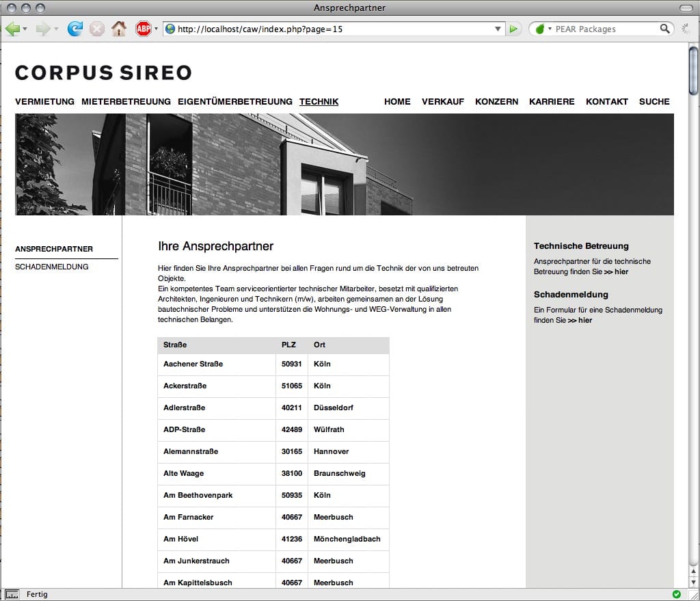Click the Ort column header
Viewport: 700px width, 601px height.
[x=319, y=345]
